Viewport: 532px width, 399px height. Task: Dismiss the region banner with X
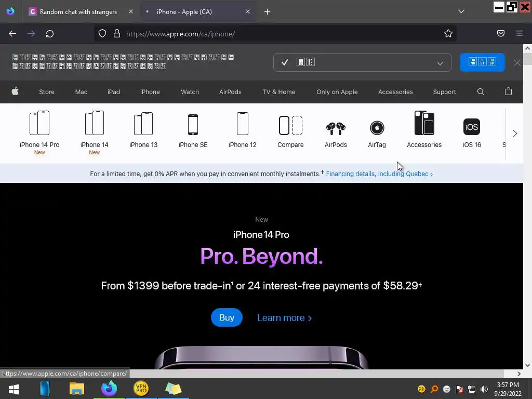pos(517,63)
